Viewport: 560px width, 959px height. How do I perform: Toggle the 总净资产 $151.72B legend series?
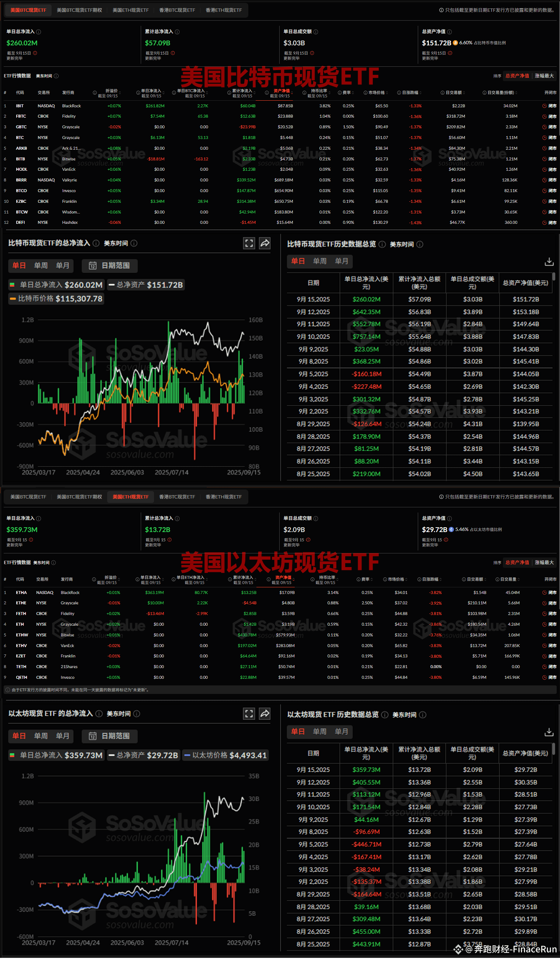click(146, 285)
